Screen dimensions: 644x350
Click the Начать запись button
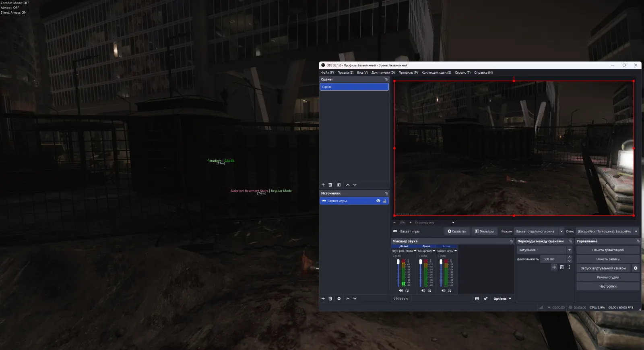click(608, 259)
